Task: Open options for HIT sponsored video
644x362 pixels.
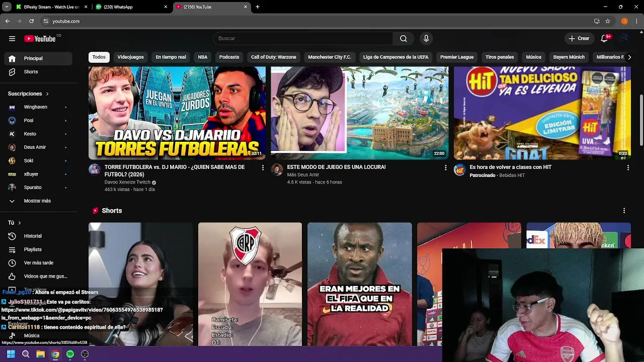Action: (628, 167)
